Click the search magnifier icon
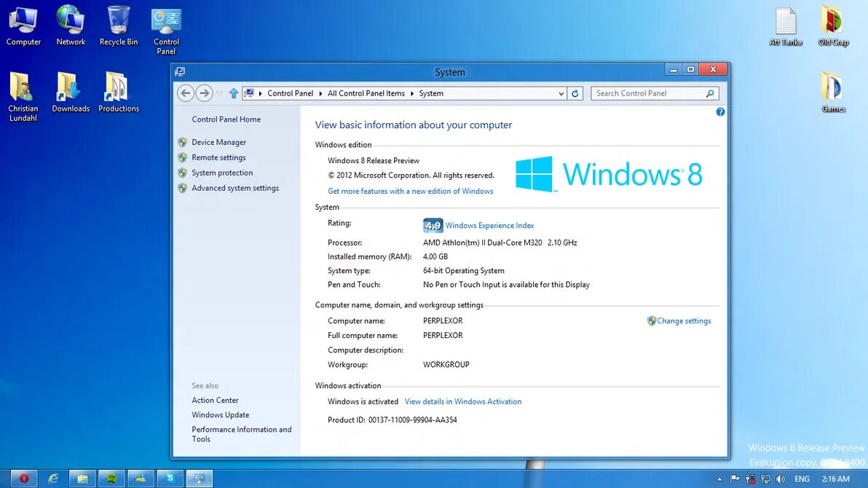The height and width of the screenshot is (488, 868). click(x=710, y=94)
